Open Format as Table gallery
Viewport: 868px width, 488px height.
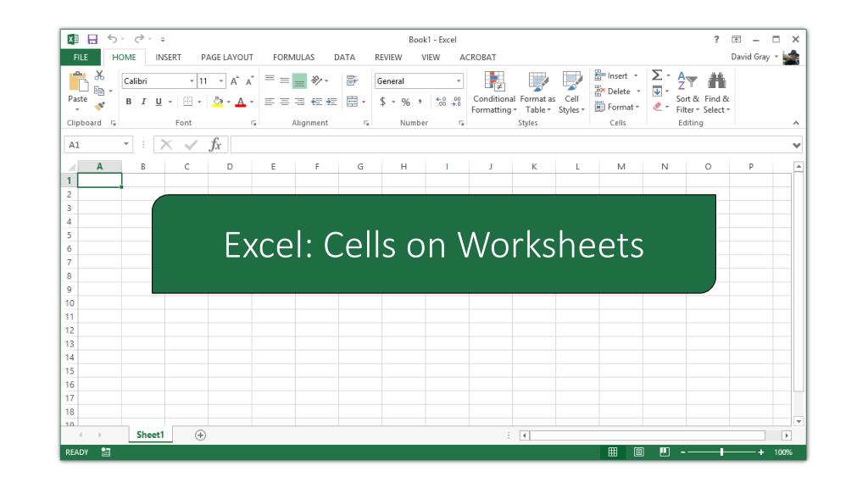[x=537, y=92]
